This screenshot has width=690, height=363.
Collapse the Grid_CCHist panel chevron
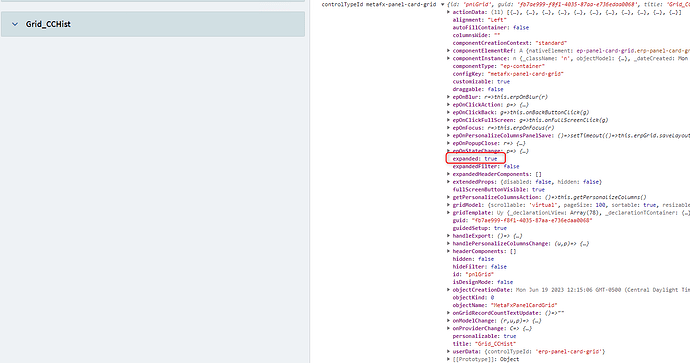pos(15,24)
